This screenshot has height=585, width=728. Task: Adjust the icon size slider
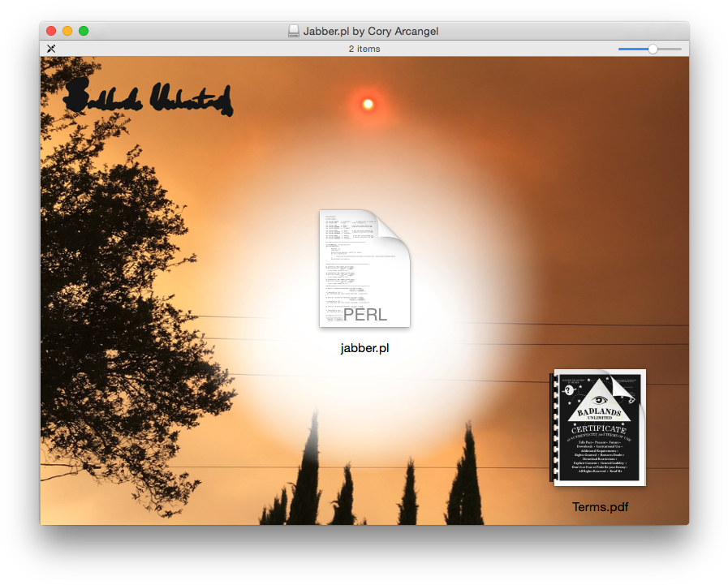(x=653, y=49)
